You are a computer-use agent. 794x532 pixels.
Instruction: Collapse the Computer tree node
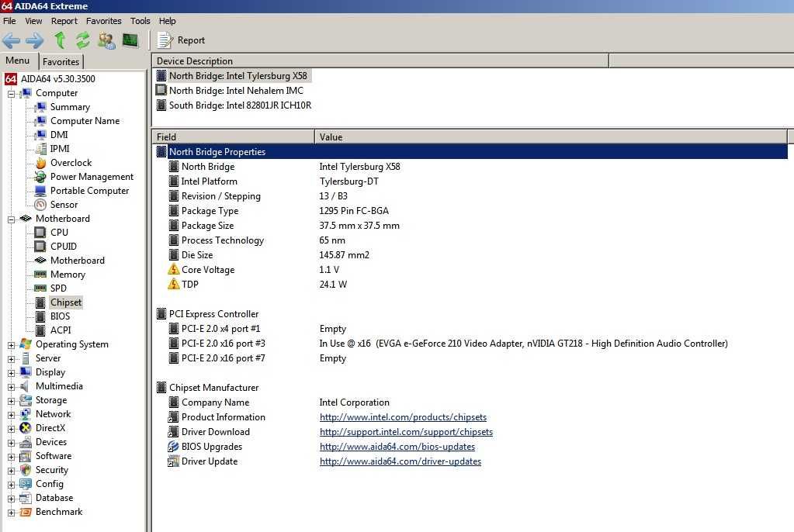pos(11,94)
